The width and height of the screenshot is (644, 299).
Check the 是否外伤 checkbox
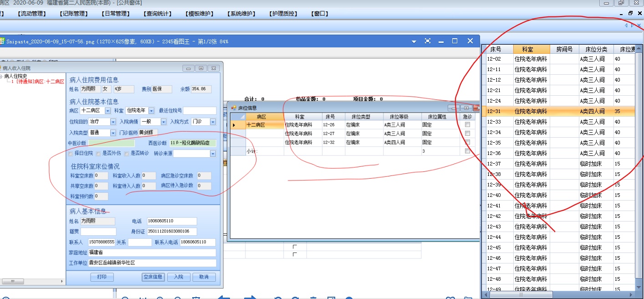pos(98,154)
